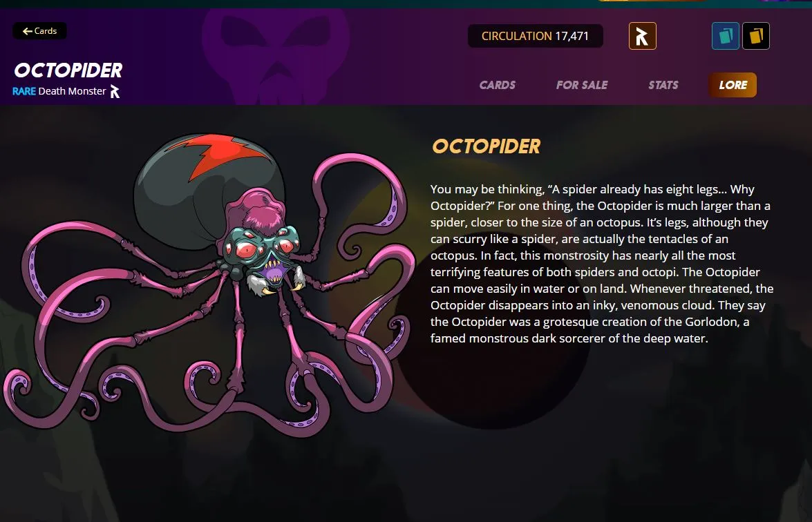Click the blue RARE rarity label
This screenshot has height=522, width=812.
(x=23, y=92)
